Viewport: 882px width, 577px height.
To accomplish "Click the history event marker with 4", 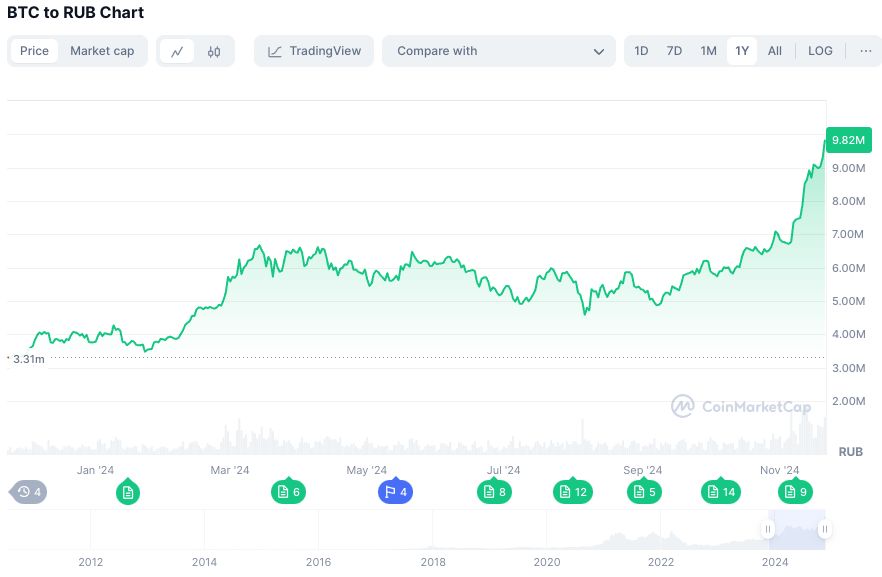I will coord(29,491).
